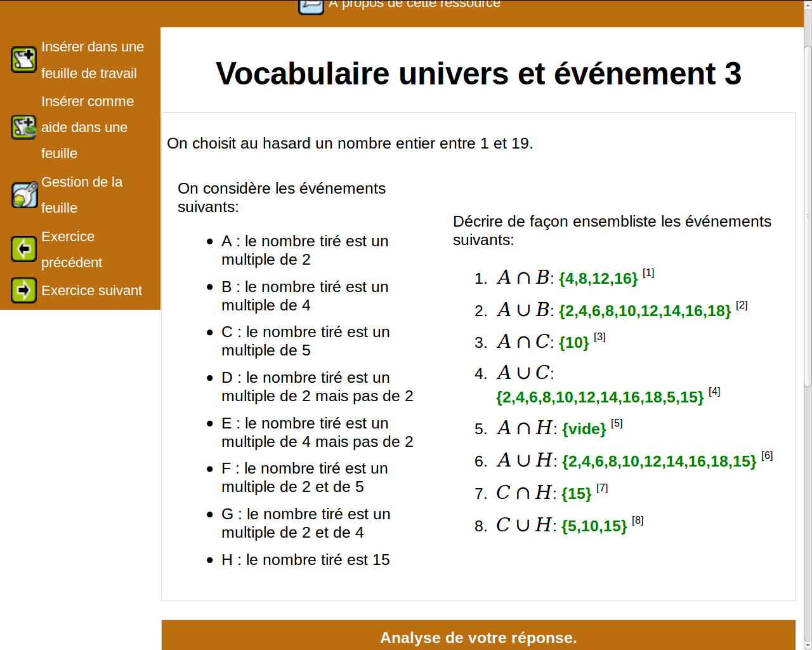
Task: Click footnote [6] after A ∪ H answer
Action: tap(767, 455)
